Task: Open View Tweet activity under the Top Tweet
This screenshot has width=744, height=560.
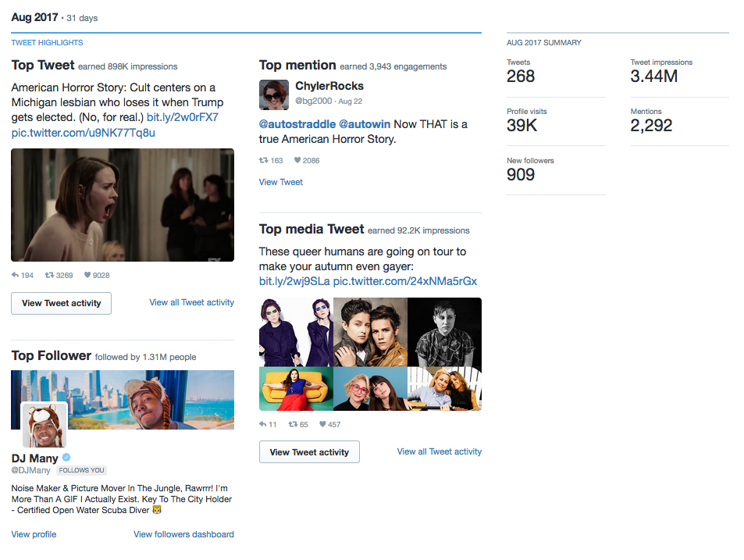Action: click(61, 303)
